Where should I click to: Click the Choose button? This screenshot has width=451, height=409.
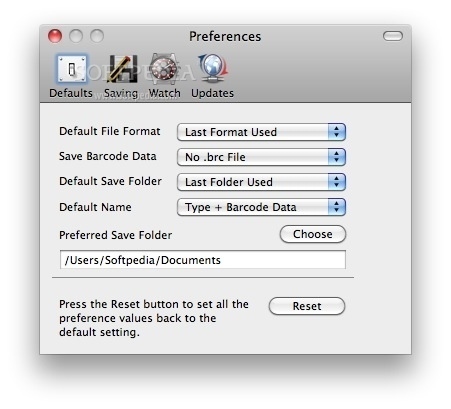pos(313,234)
